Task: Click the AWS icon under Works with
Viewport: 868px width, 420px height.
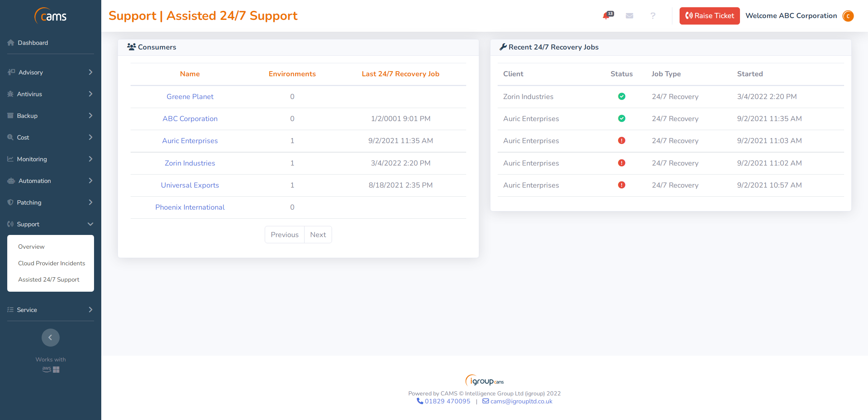Action: click(46, 369)
